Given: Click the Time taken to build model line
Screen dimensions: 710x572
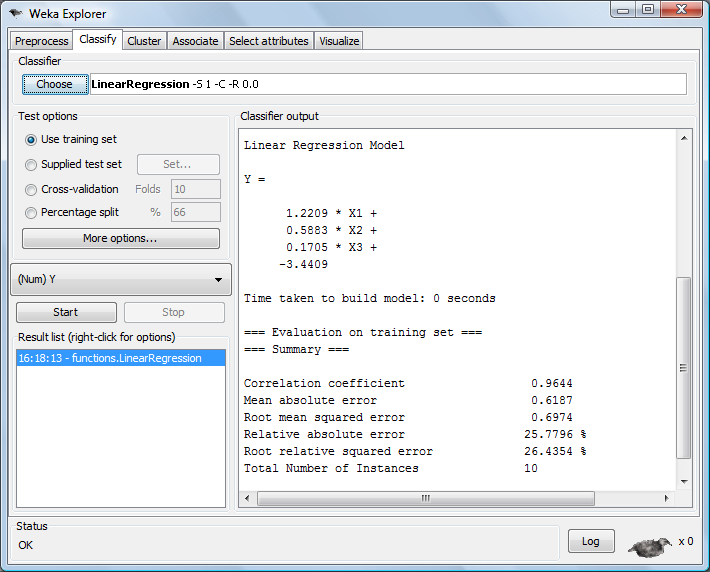Looking at the screenshot, I should pyautogui.click(x=369, y=298).
